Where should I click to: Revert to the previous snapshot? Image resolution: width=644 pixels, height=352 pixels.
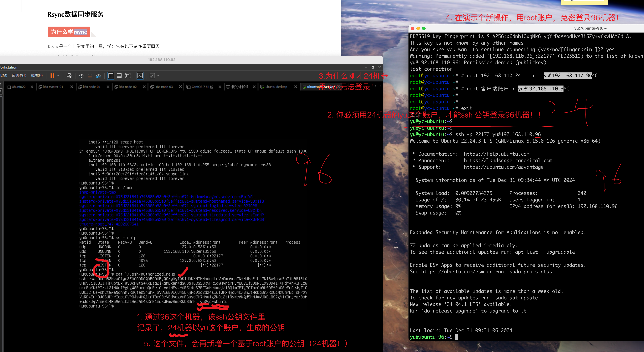point(90,76)
